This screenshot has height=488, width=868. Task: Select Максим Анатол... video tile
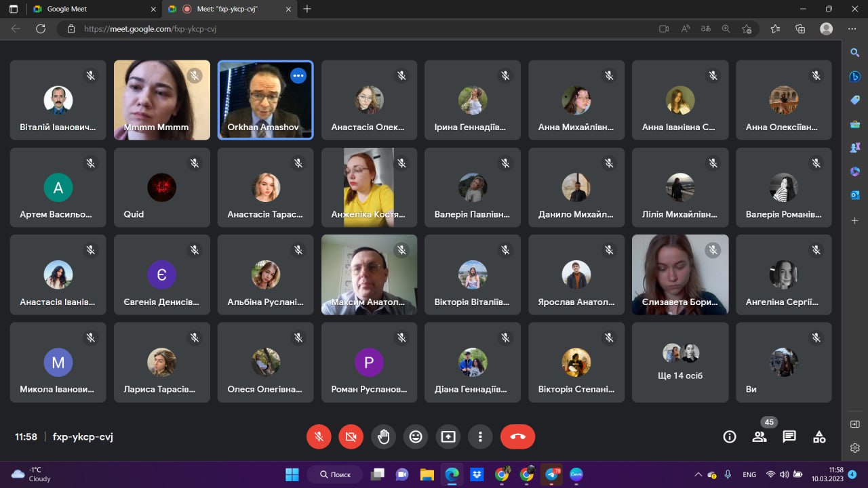[369, 274]
